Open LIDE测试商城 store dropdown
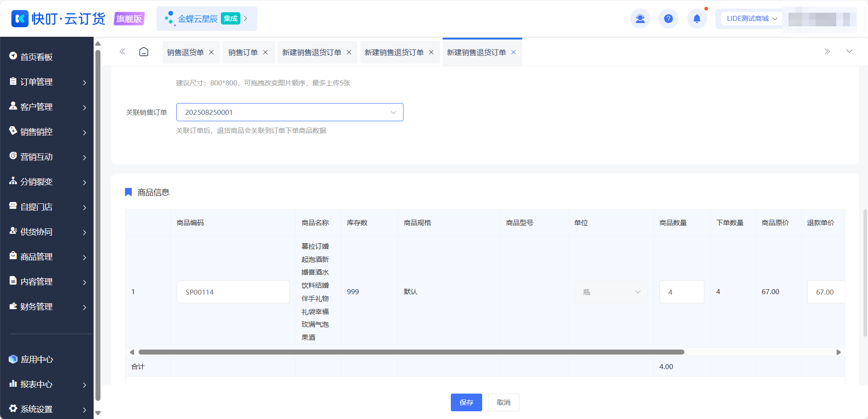868x419 pixels. (752, 19)
